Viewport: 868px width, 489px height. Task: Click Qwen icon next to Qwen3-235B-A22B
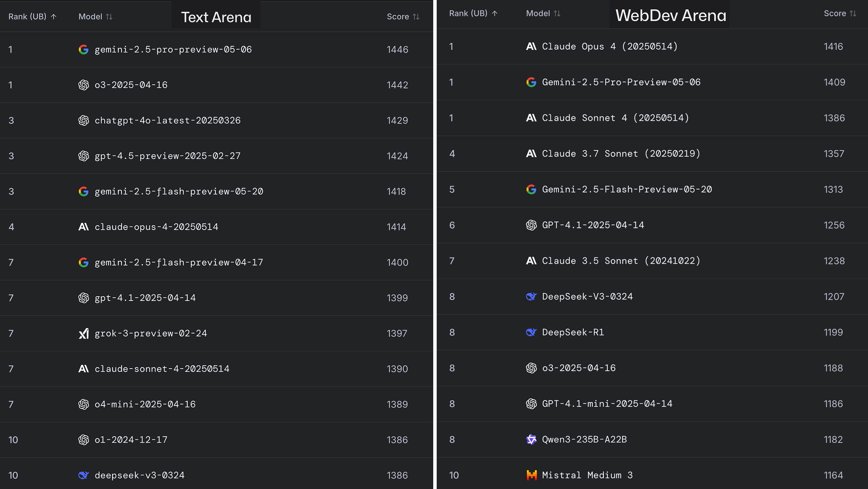[x=531, y=439]
